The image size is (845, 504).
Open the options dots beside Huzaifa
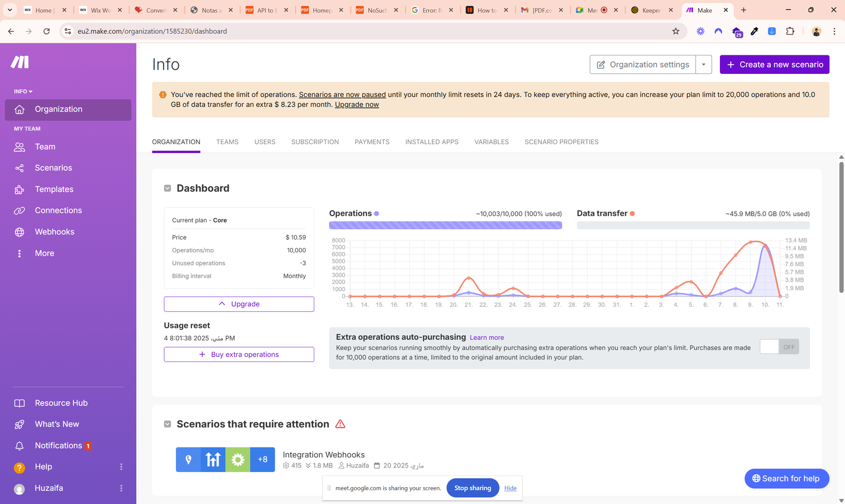pos(121,488)
